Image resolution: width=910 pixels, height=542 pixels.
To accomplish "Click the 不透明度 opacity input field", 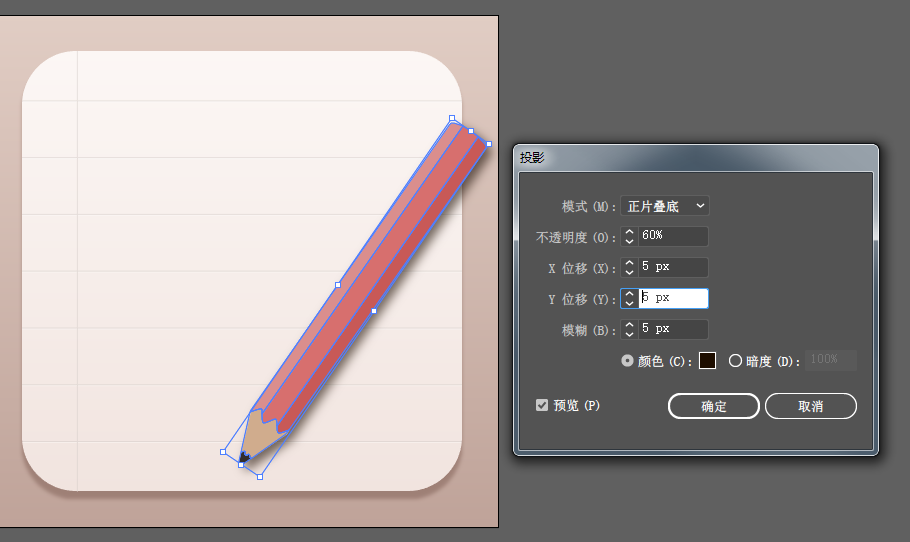I will click(673, 236).
